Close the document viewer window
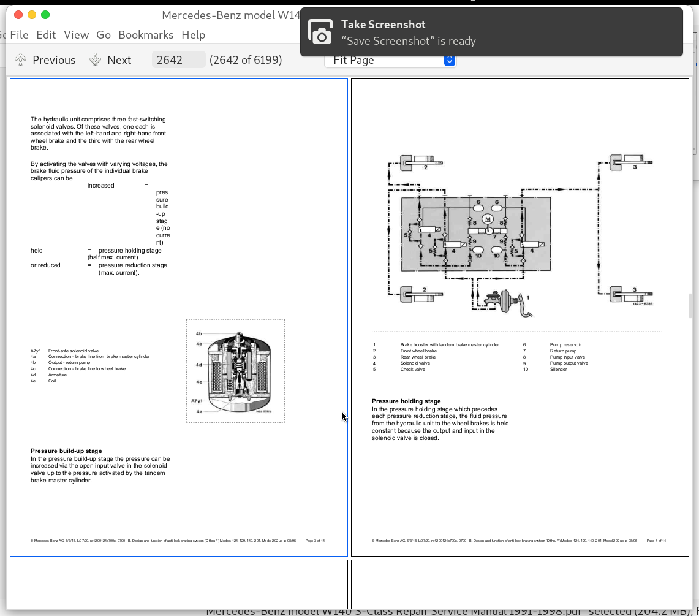 pyautogui.click(x=18, y=15)
